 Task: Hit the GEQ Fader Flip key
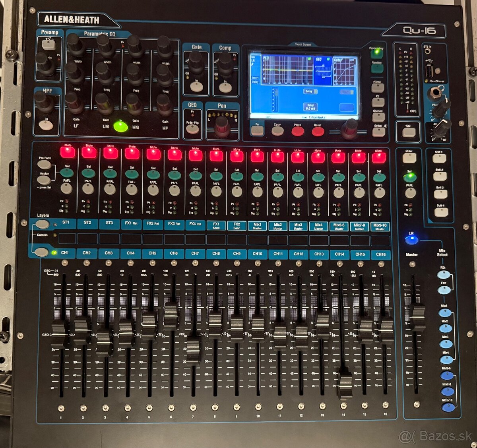coord(192,129)
